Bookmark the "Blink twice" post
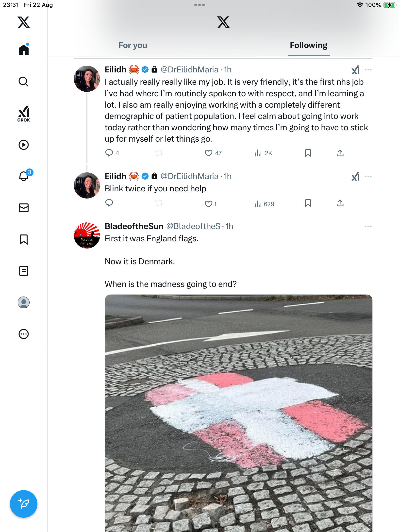 [x=308, y=203]
